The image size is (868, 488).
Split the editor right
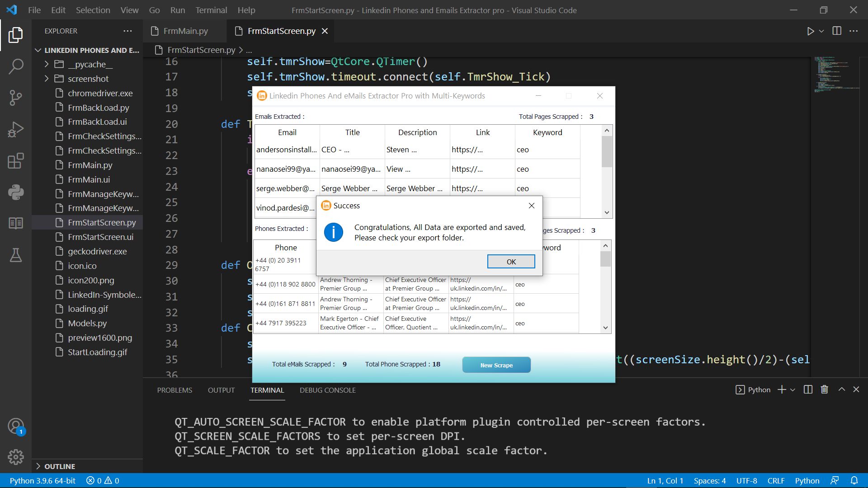(837, 31)
